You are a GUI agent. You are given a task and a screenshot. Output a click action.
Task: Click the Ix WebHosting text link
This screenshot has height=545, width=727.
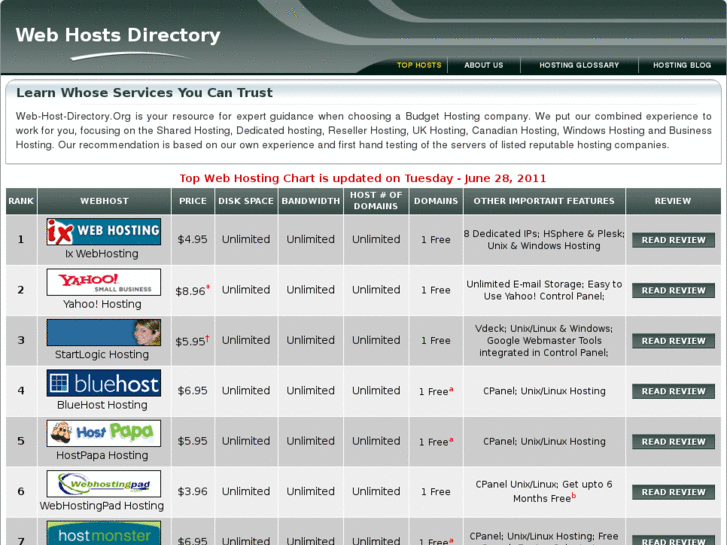click(102, 254)
